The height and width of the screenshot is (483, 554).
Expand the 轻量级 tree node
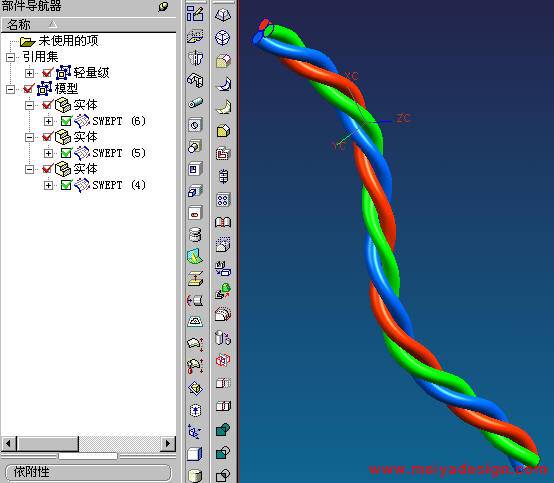pos(30,73)
